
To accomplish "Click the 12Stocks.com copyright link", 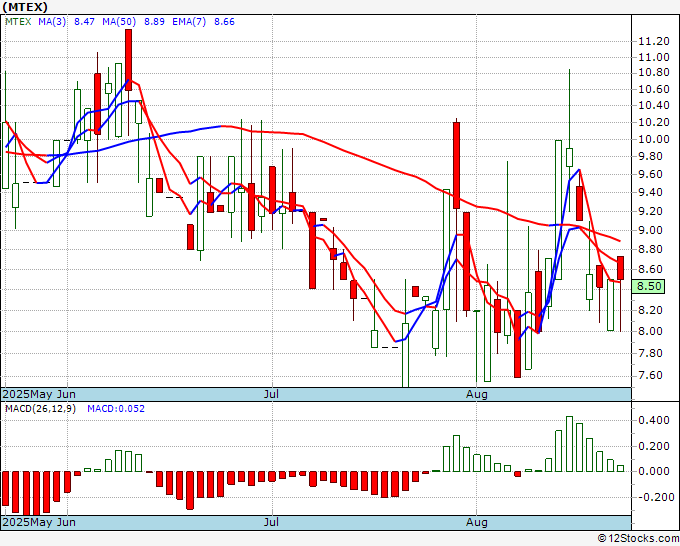I will click(638, 539).
